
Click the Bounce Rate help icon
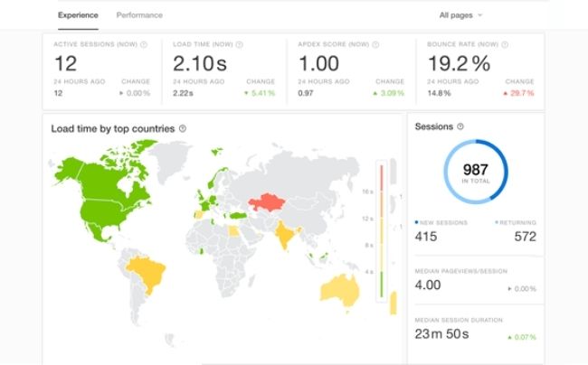tap(505, 44)
